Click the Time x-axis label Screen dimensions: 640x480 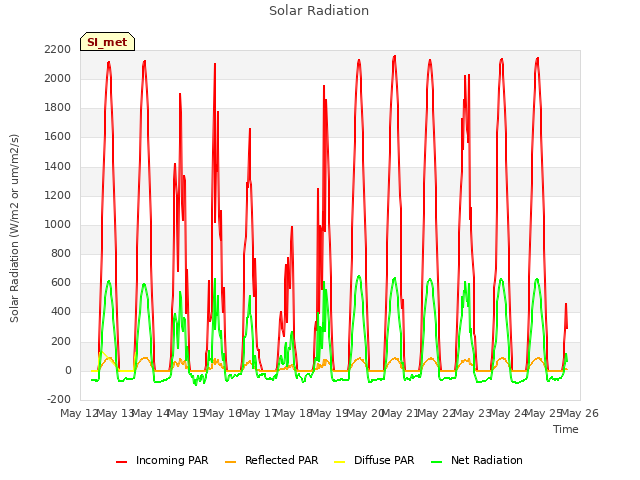(x=566, y=429)
